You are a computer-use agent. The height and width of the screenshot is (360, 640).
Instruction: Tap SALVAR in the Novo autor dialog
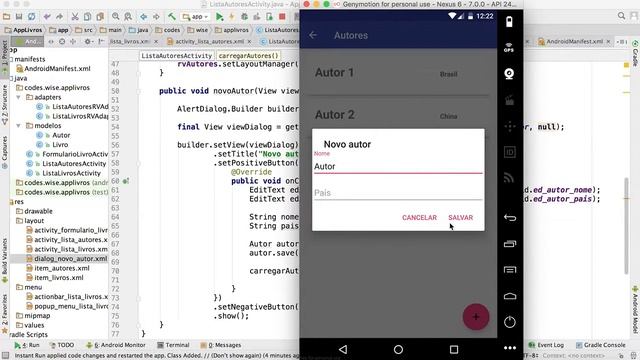click(x=460, y=218)
